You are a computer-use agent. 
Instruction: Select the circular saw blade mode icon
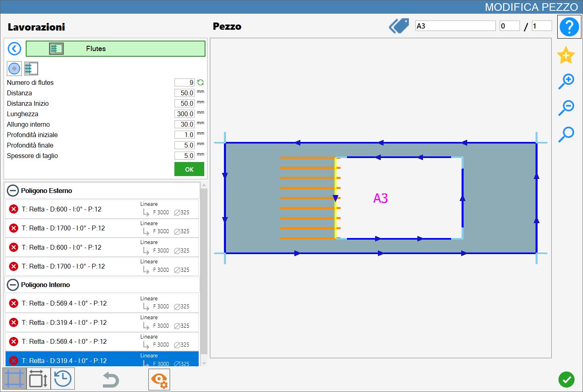pos(14,69)
